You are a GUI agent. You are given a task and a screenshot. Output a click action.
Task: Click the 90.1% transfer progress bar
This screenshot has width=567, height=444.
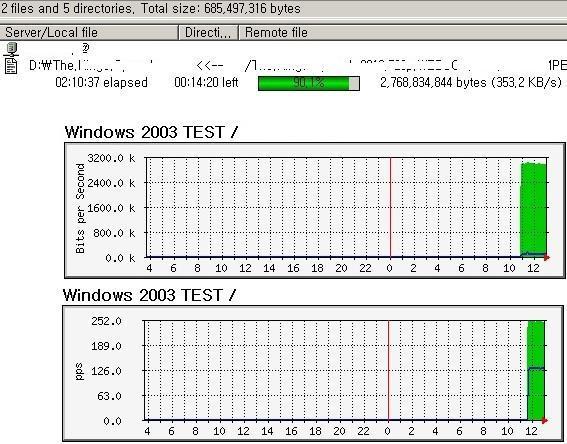click(309, 83)
